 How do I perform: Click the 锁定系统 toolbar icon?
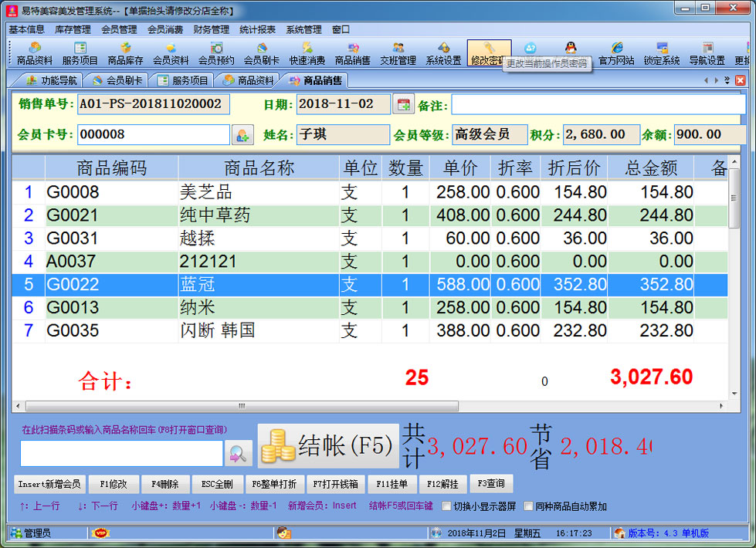662,53
